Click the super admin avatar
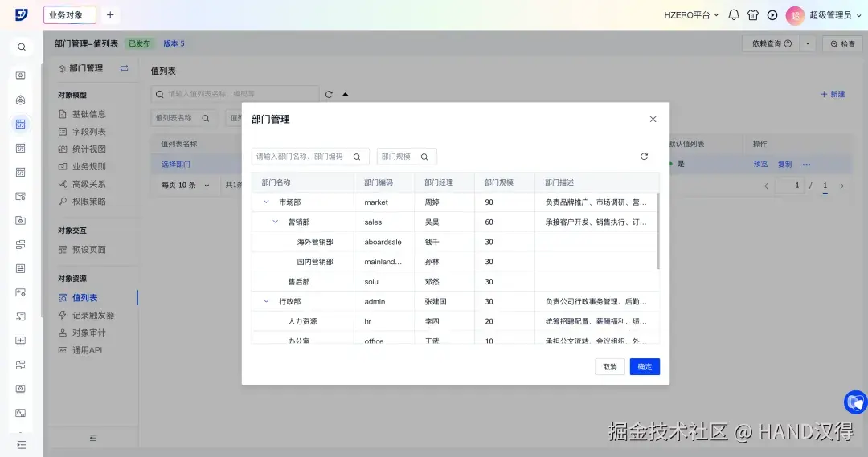Viewport: 868px width, 457px height. coord(795,15)
